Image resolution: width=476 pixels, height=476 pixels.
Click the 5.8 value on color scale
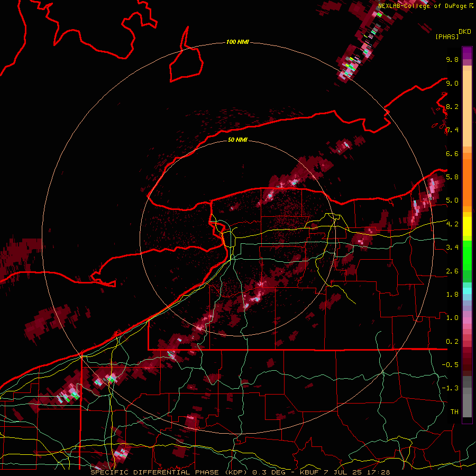click(452, 177)
